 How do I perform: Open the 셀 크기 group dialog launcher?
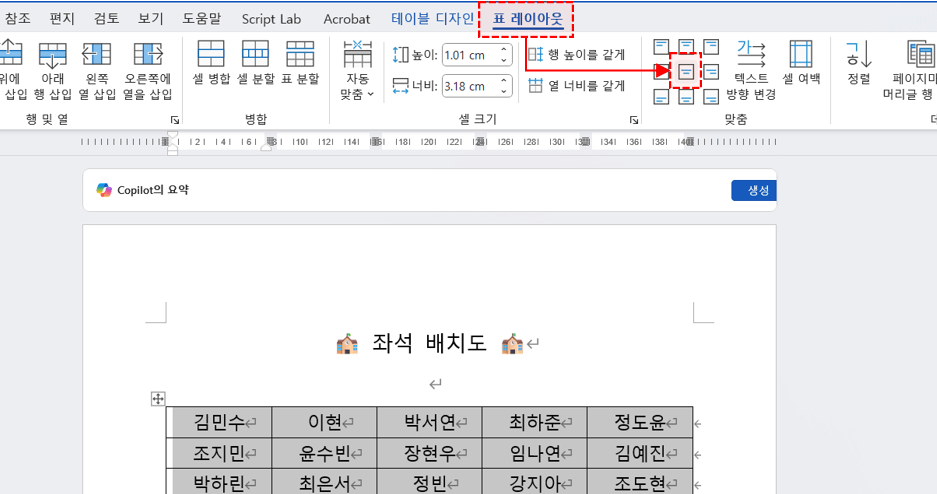pos(633,120)
